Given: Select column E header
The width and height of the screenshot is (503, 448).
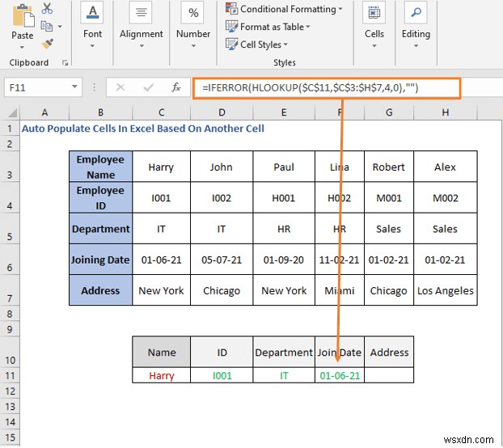Looking at the screenshot, I should (284, 112).
